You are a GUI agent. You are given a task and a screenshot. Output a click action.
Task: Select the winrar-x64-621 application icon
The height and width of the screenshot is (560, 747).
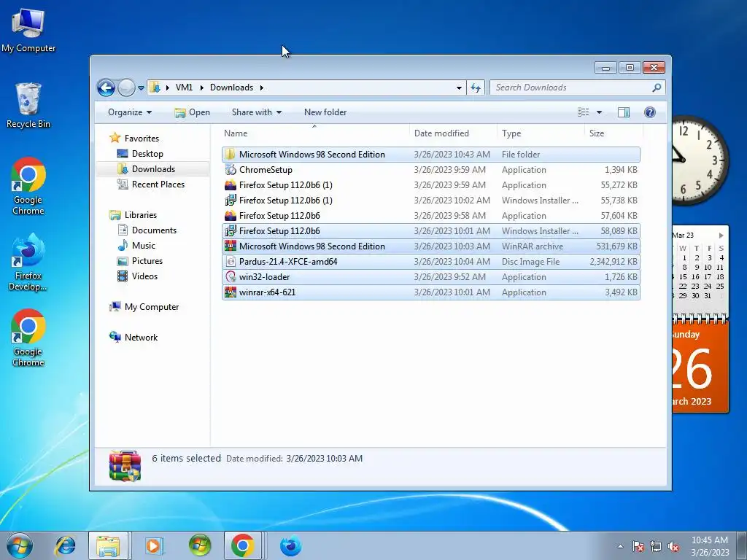[x=231, y=292]
